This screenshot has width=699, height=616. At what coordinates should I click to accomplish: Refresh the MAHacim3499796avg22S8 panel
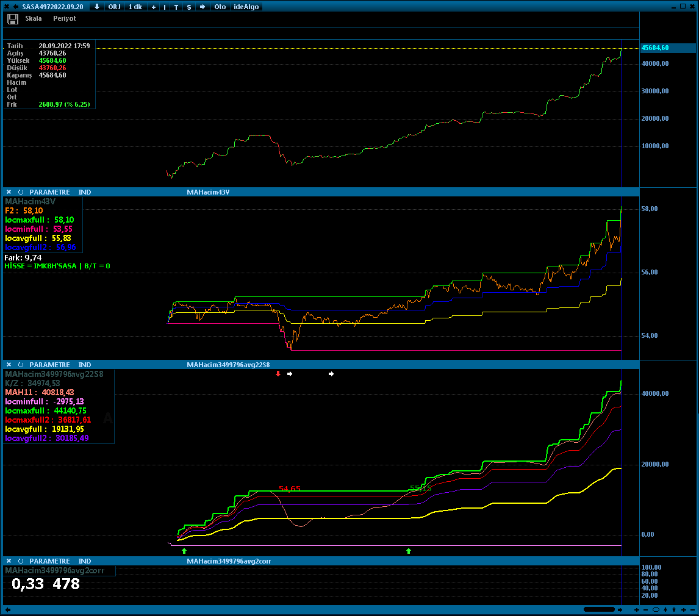21,365
